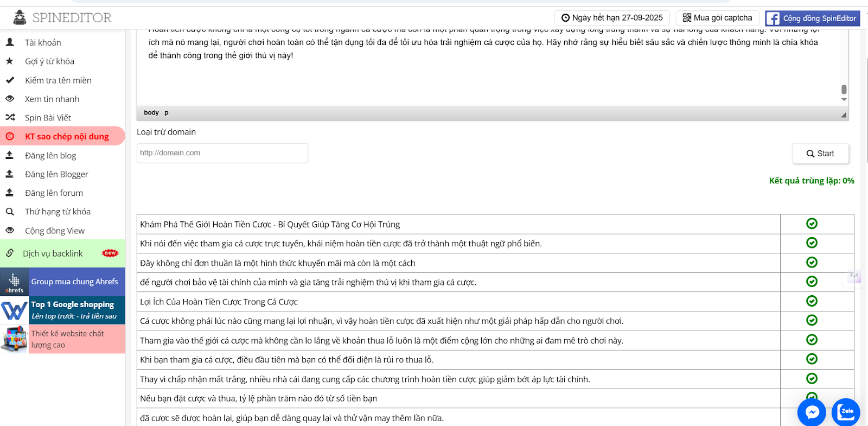Image resolution: width=868 pixels, height=426 pixels.
Task: Click check icon for Tham gia vào thế giới row
Action: coord(812,340)
